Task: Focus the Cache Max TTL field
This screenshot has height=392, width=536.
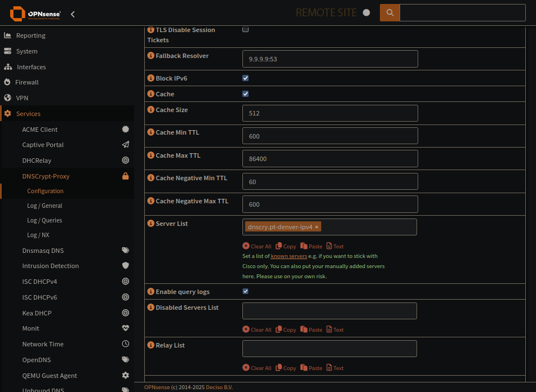Action: (330, 158)
